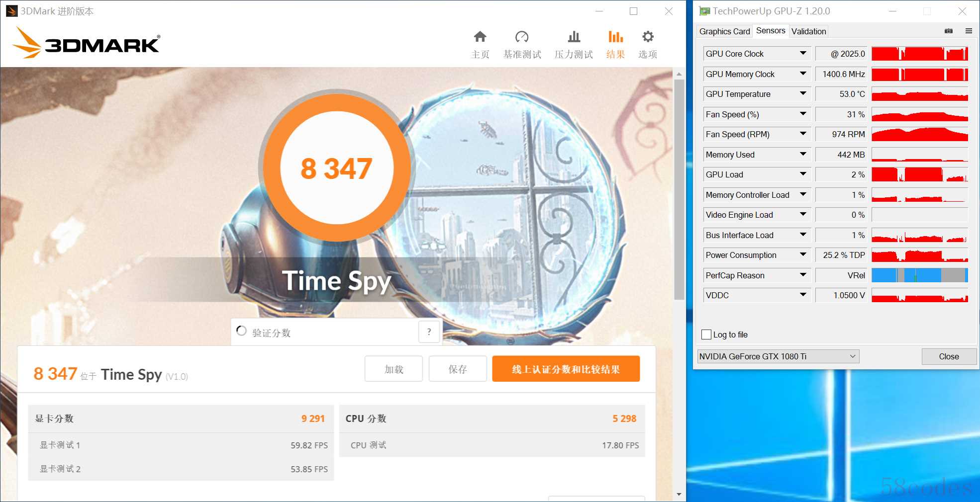The height and width of the screenshot is (502, 980).
Task: Click the 25.2 % TDP value
Action: click(841, 255)
